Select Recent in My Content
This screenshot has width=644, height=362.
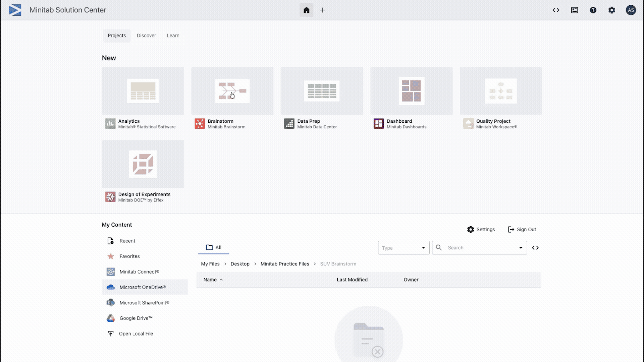point(145,241)
